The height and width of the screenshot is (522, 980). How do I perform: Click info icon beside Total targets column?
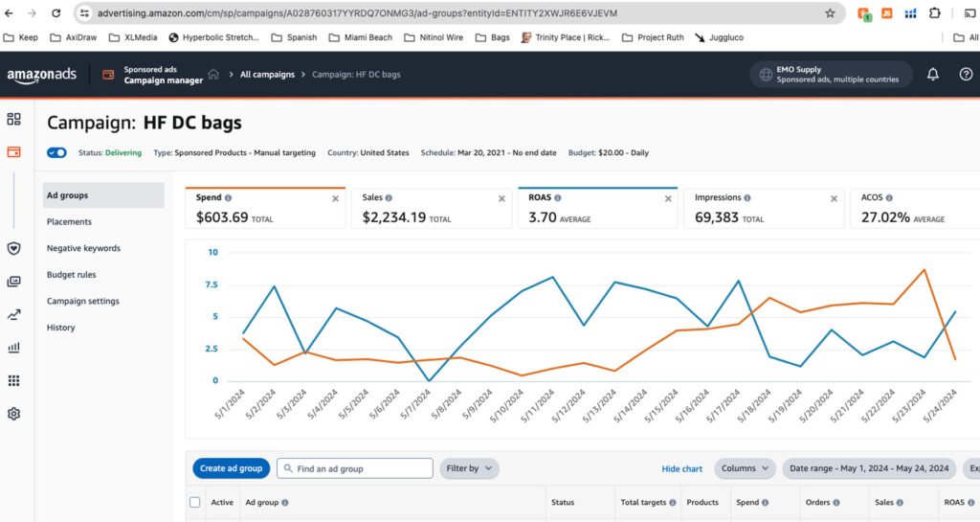click(673, 503)
